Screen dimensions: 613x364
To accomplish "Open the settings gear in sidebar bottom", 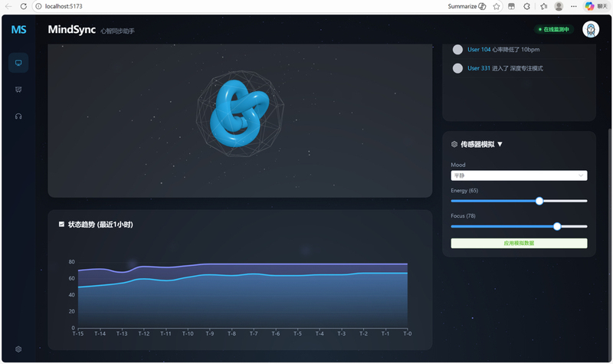I will 18,349.
